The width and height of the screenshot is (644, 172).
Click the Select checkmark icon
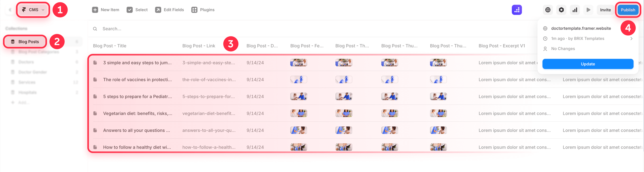pos(129,10)
